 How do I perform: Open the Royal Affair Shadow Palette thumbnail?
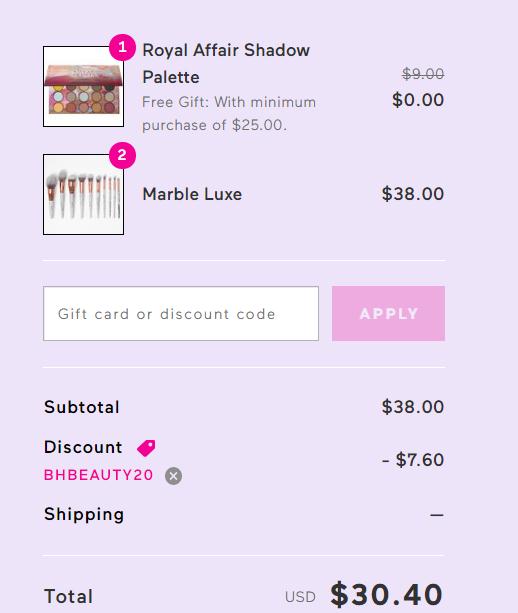pos(83,86)
